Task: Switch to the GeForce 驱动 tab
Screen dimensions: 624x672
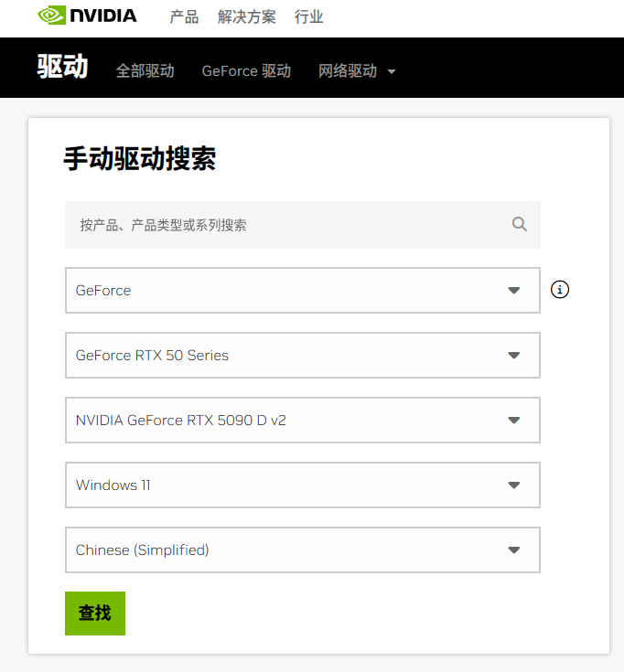Action: coord(246,71)
